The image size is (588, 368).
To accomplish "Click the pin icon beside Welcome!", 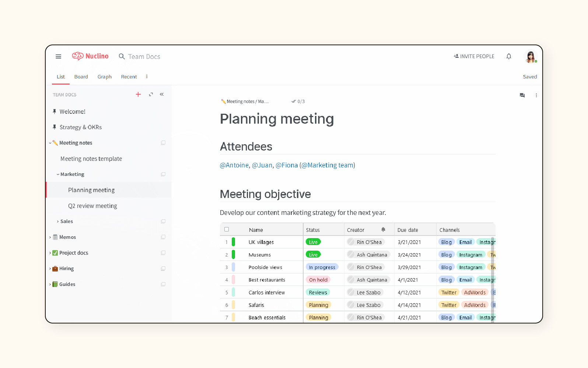I will pyautogui.click(x=55, y=112).
